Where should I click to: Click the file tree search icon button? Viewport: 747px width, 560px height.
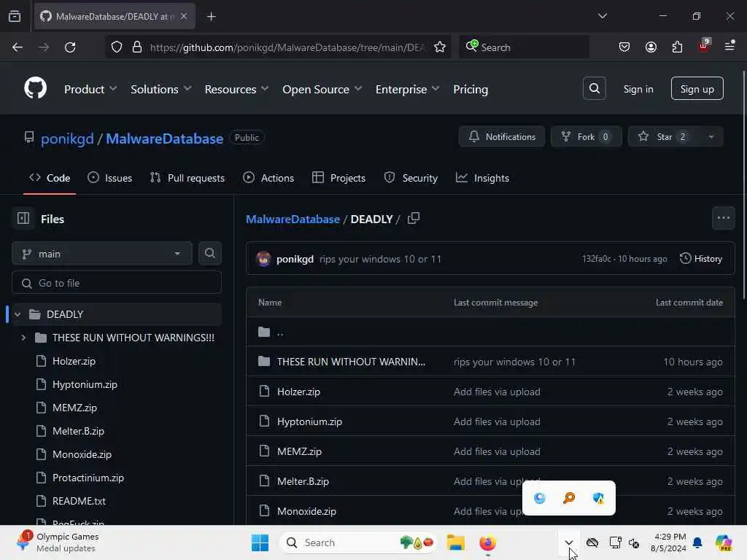click(209, 253)
